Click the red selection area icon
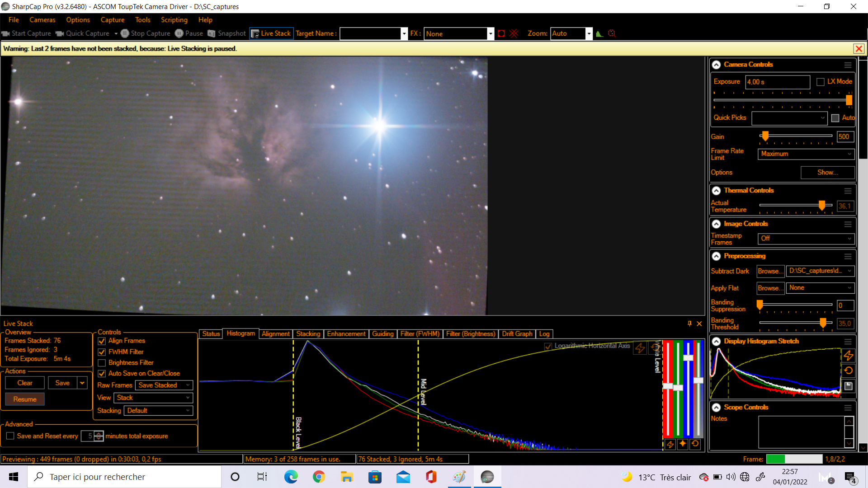 tap(501, 33)
